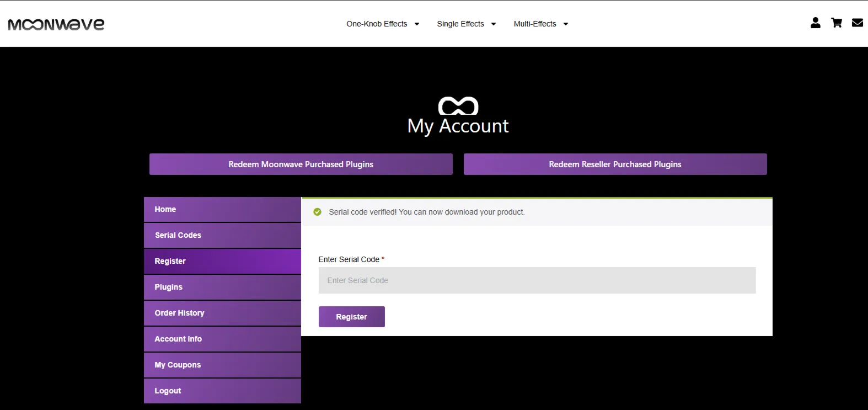Open Serial Codes in sidebar
The width and height of the screenshot is (868, 410).
(222, 236)
